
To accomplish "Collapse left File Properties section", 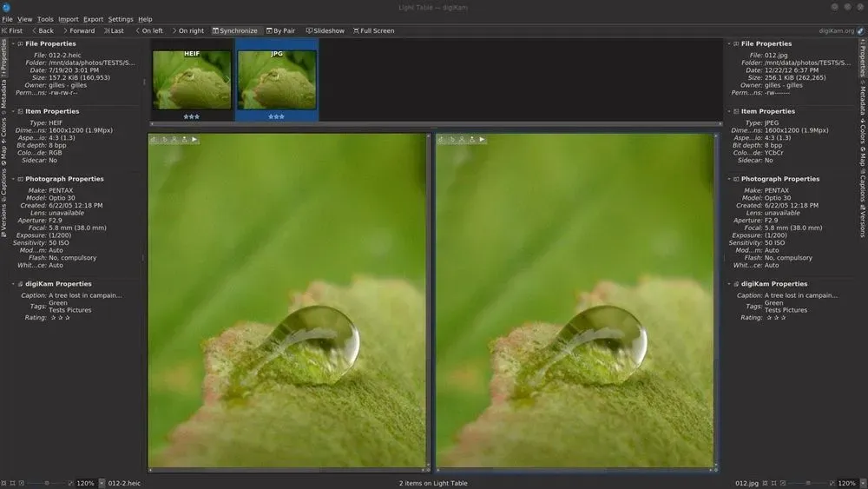I will coord(13,43).
